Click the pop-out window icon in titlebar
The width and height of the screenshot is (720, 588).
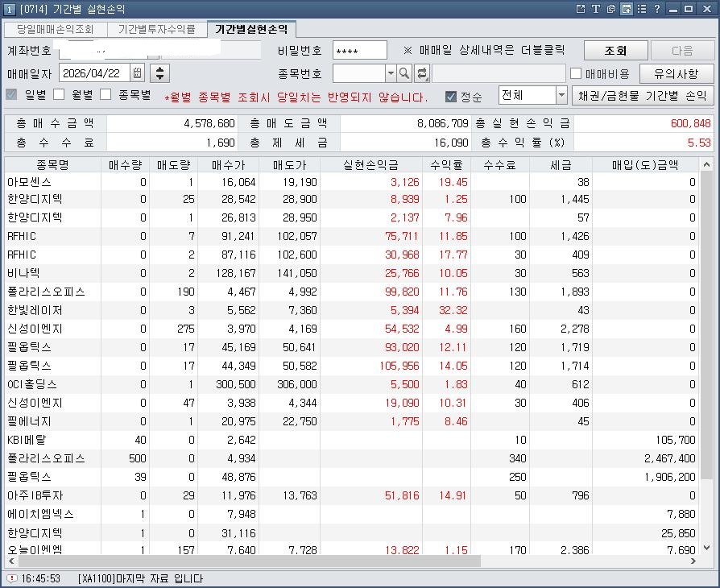[581, 9]
